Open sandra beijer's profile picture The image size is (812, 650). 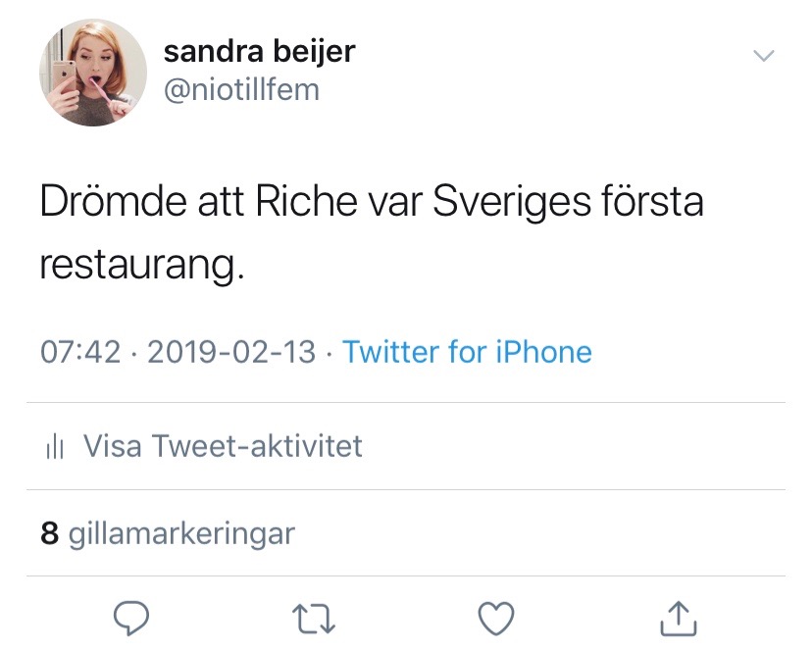tap(85, 74)
